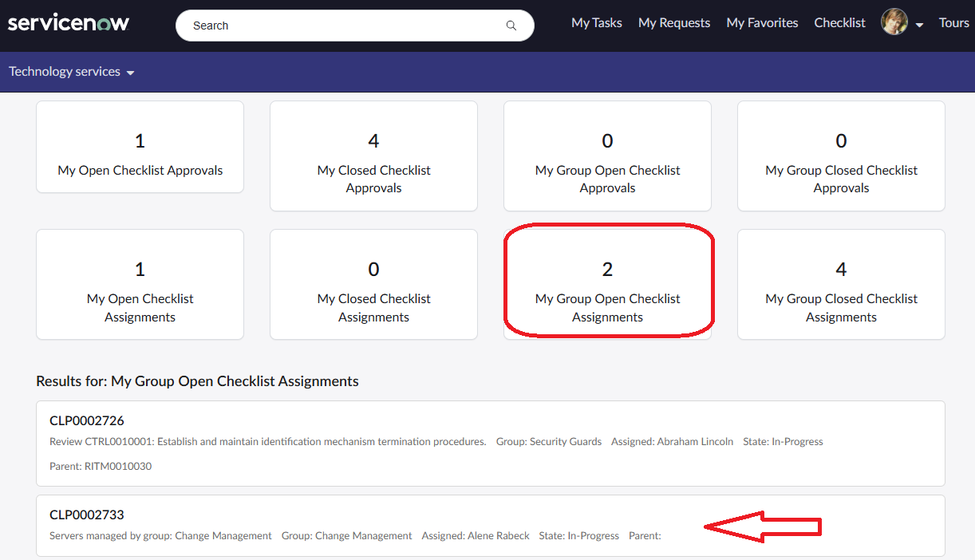Open the My Closed Checklist Assignments card
The width and height of the screenshot is (975, 560).
tap(373, 284)
